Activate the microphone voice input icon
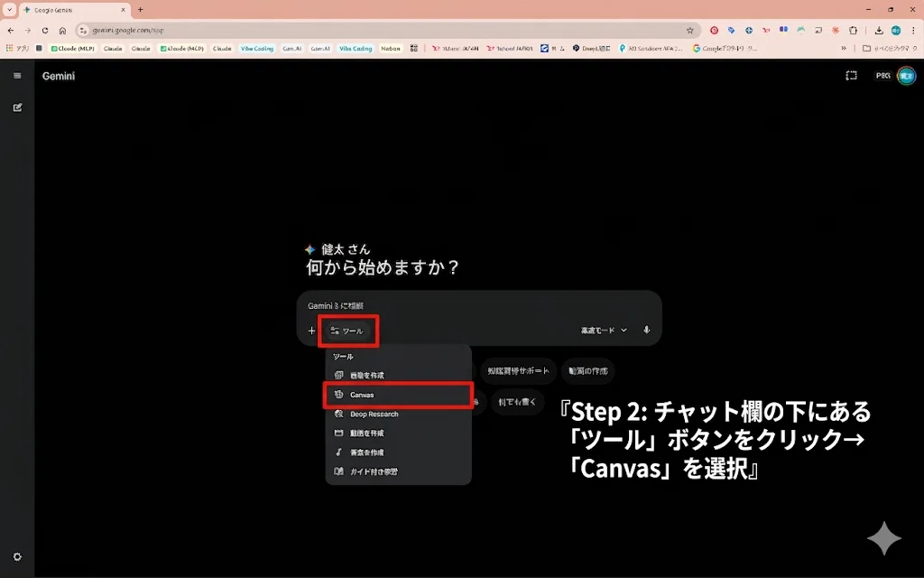The height and width of the screenshot is (578, 924). (646, 331)
